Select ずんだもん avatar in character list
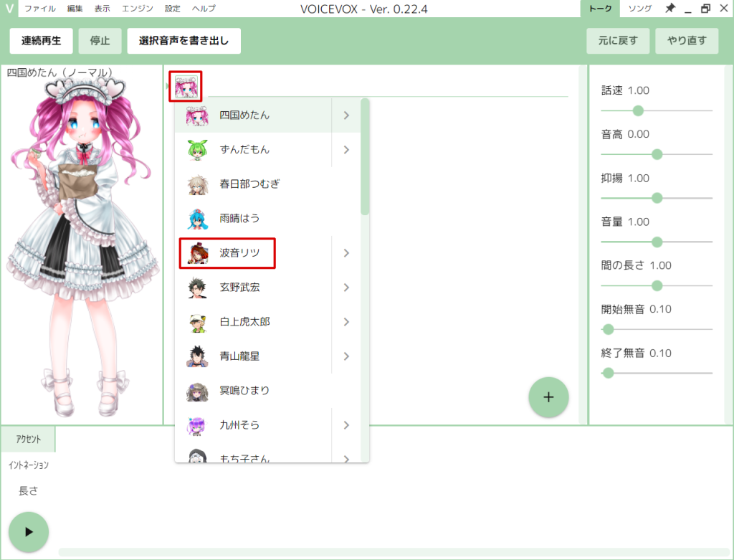The width and height of the screenshot is (734, 560). [196, 150]
